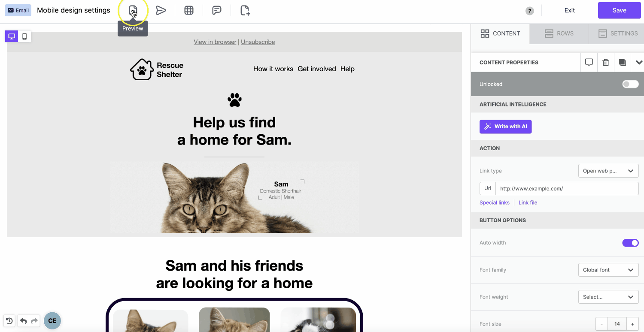Open the history clock icon
The height and width of the screenshot is (332, 644).
pyautogui.click(x=9, y=320)
